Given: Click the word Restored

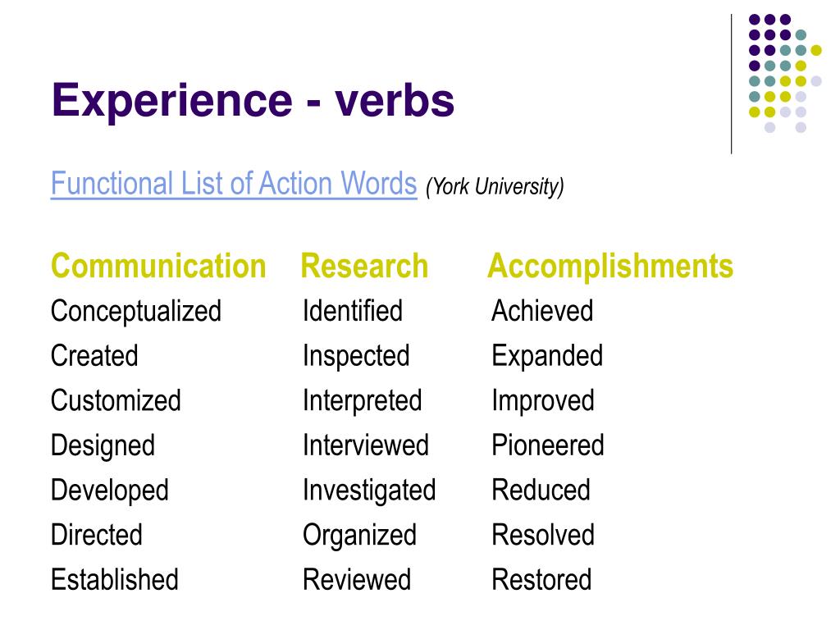Looking at the screenshot, I should (x=541, y=580).
